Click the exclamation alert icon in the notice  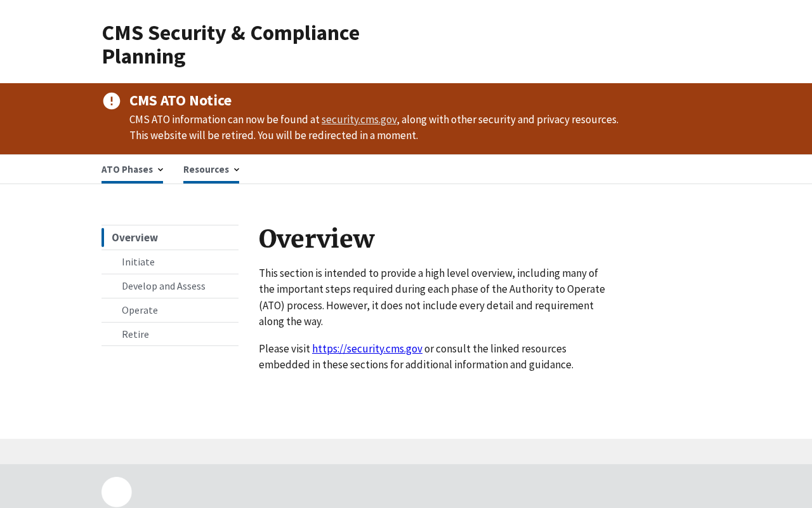click(x=112, y=101)
